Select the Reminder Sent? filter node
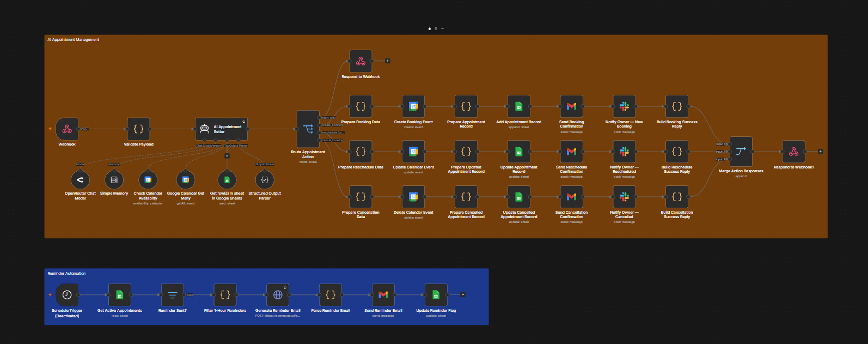The height and width of the screenshot is (344, 868). (x=173, y=295)
